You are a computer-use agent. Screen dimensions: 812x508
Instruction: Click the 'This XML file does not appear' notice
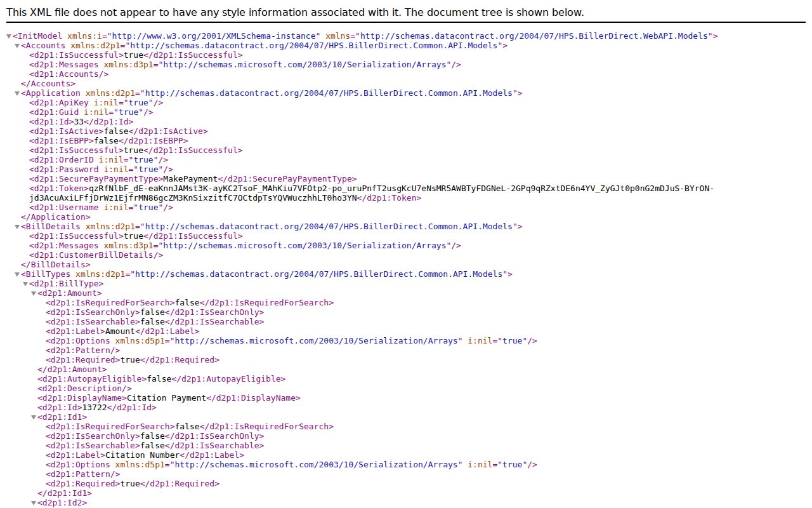point(295,13)
